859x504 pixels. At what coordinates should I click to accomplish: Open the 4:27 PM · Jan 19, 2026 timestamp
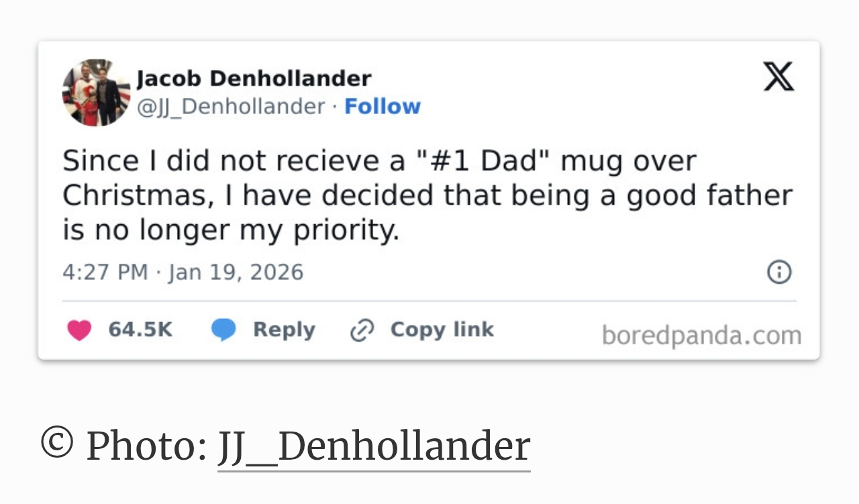183,272
